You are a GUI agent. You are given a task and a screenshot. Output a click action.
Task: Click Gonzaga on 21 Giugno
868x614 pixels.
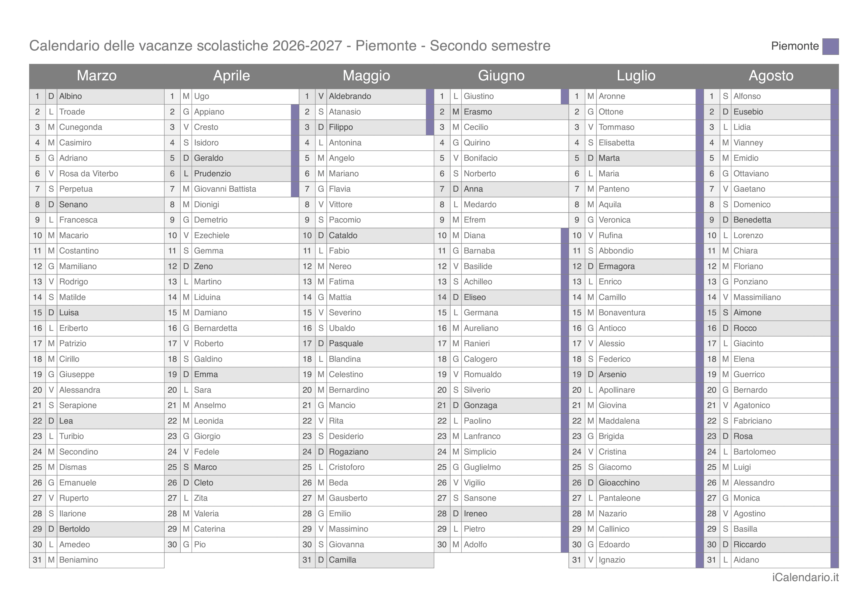pyautogui.click(x=480, y=405)
